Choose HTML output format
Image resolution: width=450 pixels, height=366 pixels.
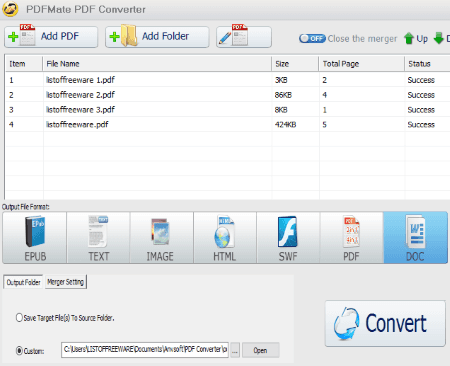[x=225, y=238]
